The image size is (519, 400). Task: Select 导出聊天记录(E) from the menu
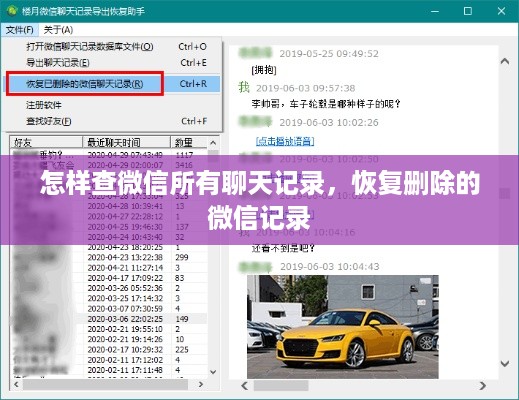(x=113, y=63)
